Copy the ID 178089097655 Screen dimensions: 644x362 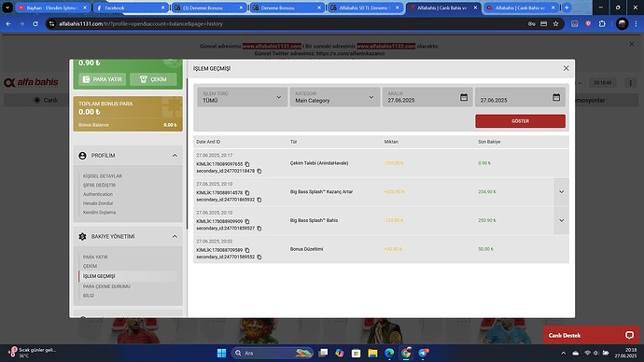tap(247, 164)
